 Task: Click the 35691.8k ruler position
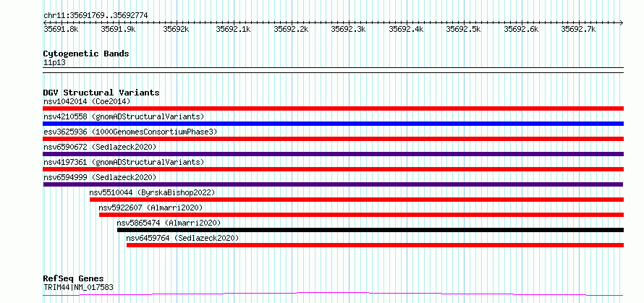(61, 29)
